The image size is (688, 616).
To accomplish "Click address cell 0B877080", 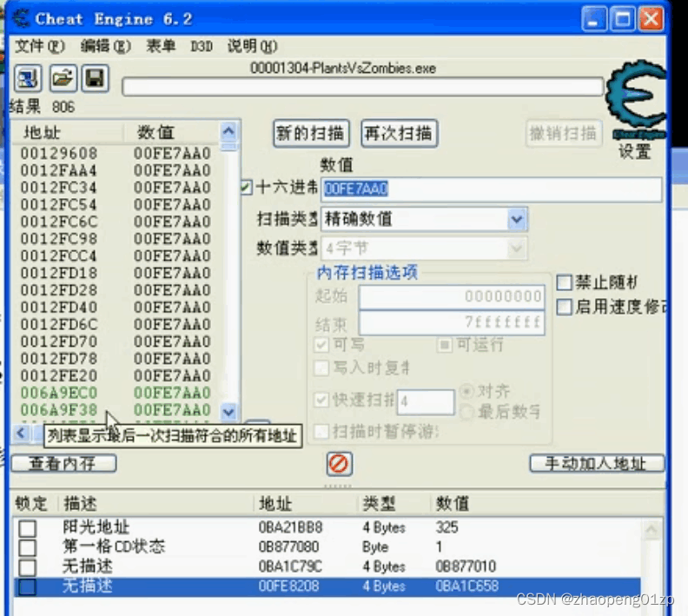I will pyautogui.click(x=288, y=547).
